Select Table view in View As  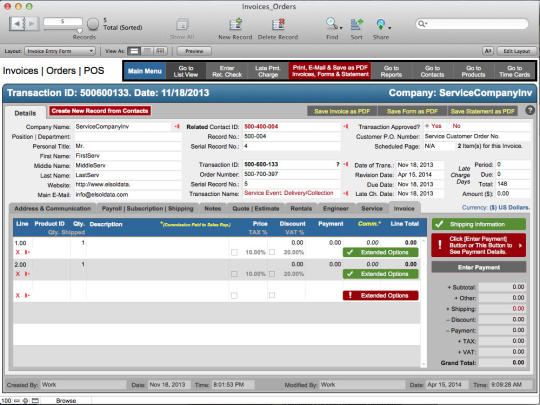pos(160,51)
